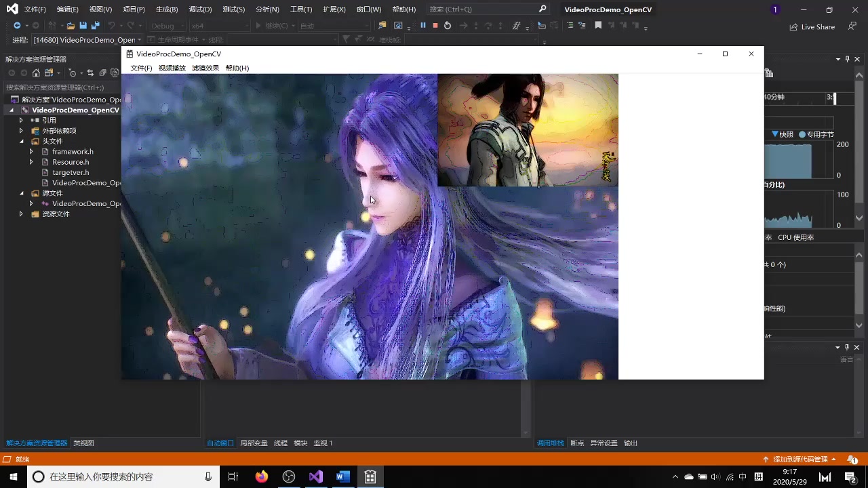Collapse the 头文件 folder node
Screen dimensions: 868x488
tap(21, 142)
